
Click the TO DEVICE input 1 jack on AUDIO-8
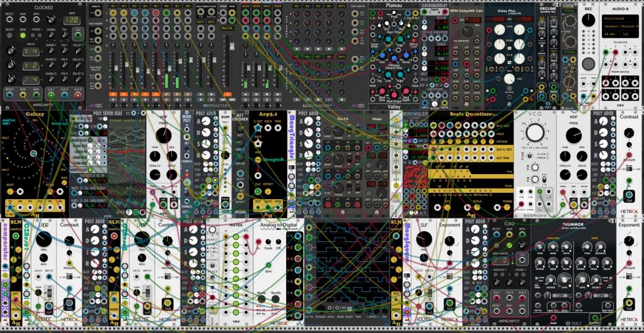tap(607, 52)
